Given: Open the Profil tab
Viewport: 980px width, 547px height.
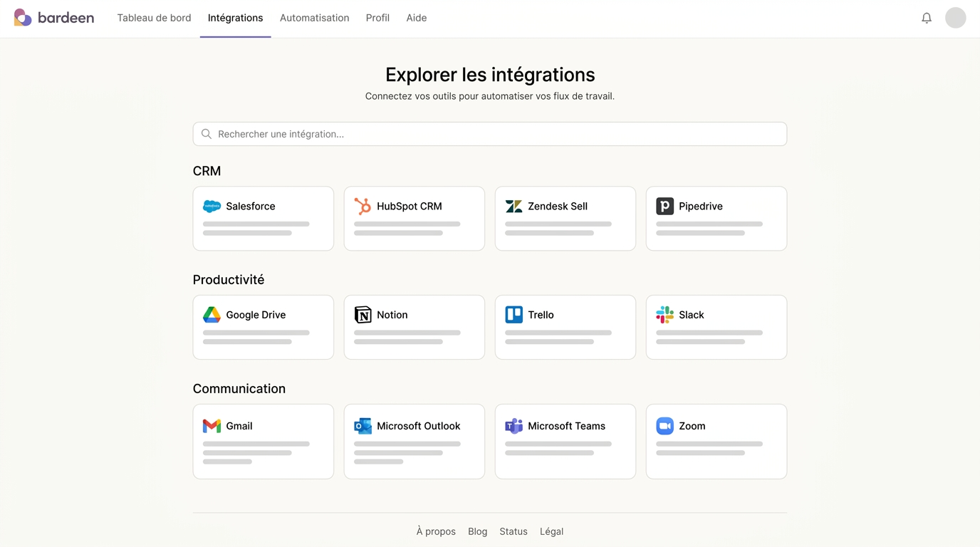Looking at the screenshot, I should [x=377, y=18].
